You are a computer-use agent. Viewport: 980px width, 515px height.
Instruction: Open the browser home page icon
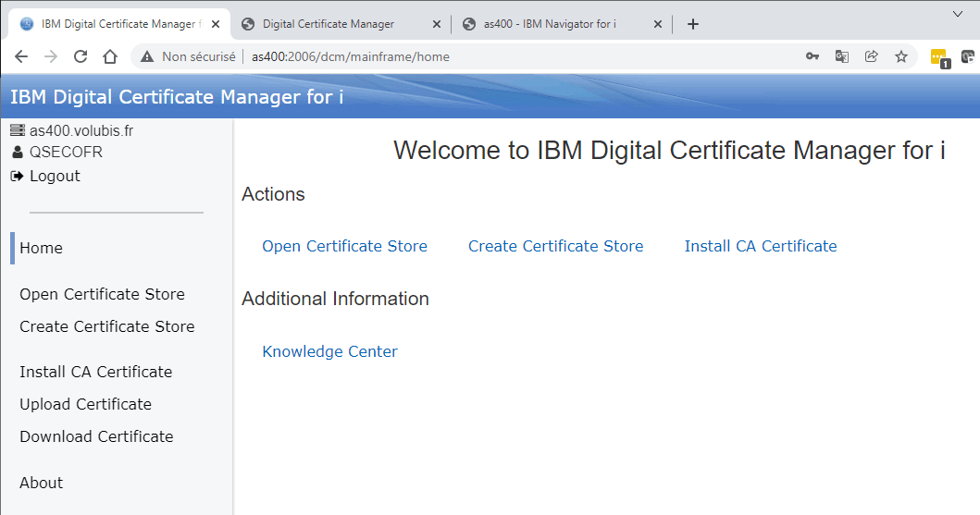(110, 56)
